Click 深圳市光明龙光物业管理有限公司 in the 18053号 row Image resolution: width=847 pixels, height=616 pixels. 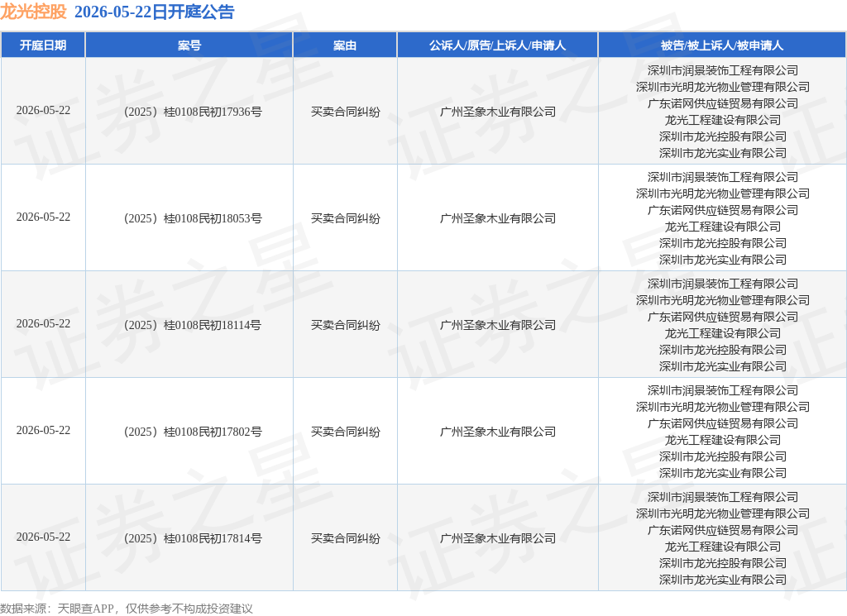tap(723, 193)
